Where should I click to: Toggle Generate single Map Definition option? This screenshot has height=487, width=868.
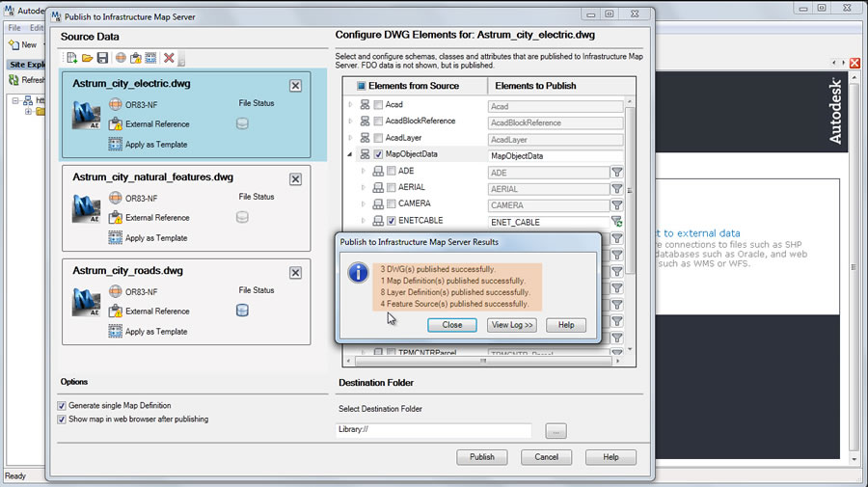click(62, 406)
